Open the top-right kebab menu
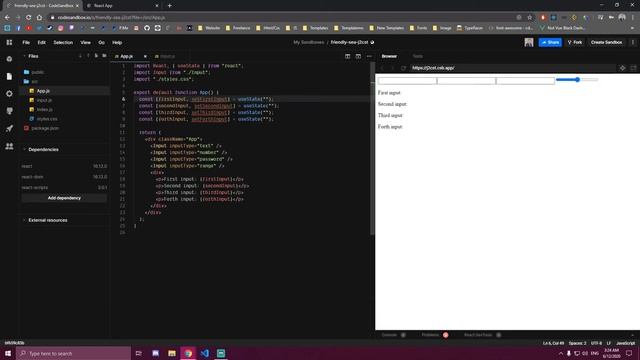The width and height of the screenshot is (640, 360). (x=633, y=42)
